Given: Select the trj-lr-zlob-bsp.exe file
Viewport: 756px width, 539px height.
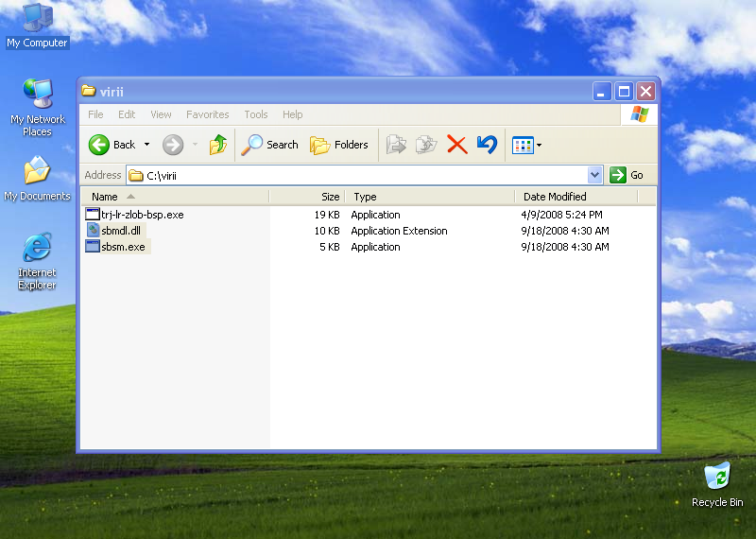Looking at the screenshot, I should 142,215.
